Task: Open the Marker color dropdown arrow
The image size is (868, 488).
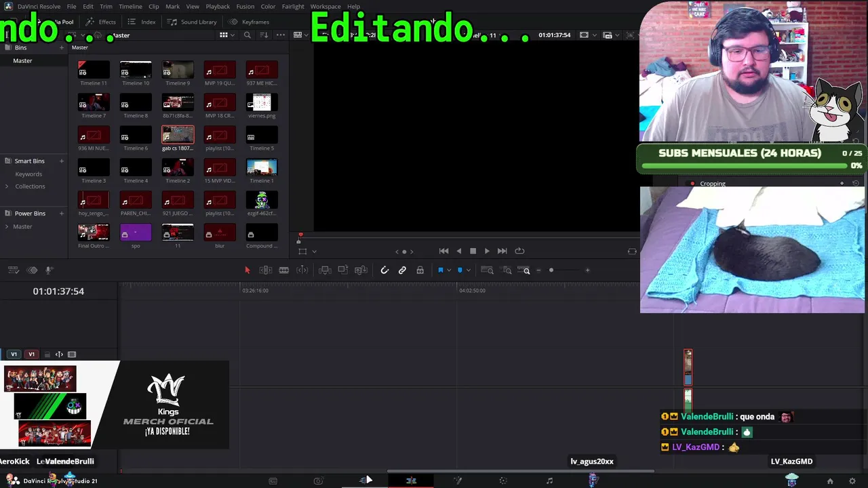Action: point(468,270)
